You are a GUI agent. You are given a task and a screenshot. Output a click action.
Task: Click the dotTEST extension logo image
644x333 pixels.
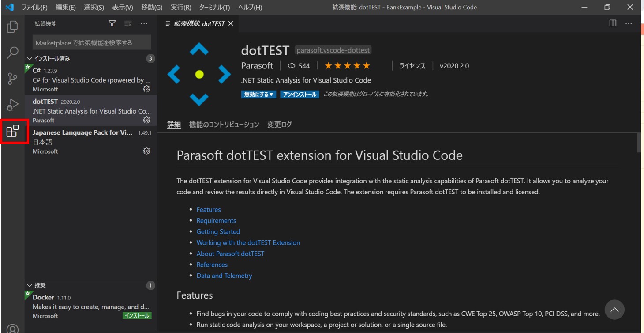pyautogui.click(x=199, y=74)
